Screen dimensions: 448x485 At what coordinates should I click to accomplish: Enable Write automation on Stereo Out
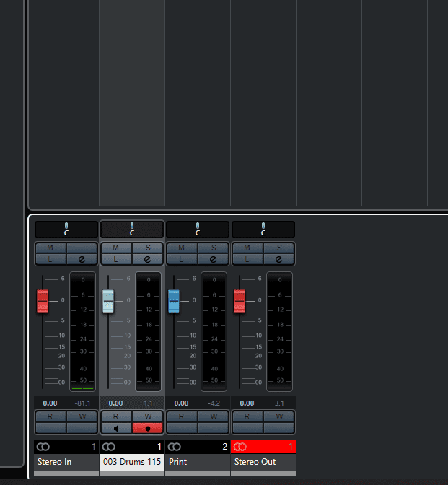[x=278, y=416]
